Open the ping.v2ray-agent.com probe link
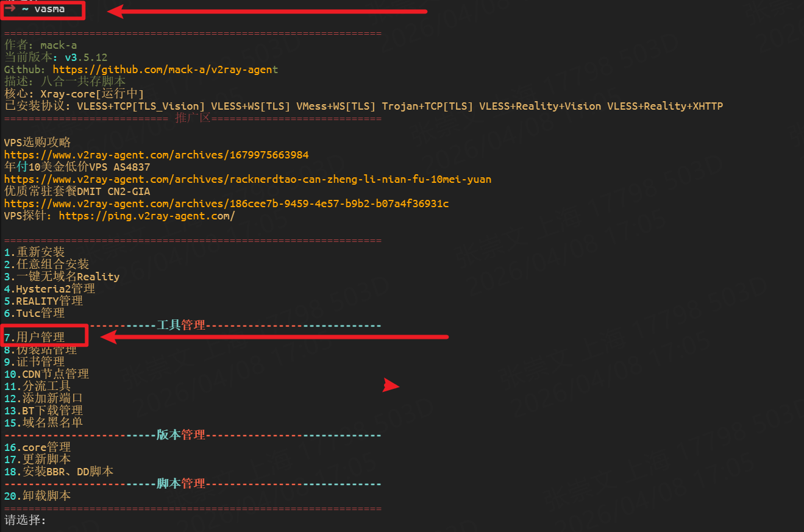804x532 pixels. click(x=146, y=216)
